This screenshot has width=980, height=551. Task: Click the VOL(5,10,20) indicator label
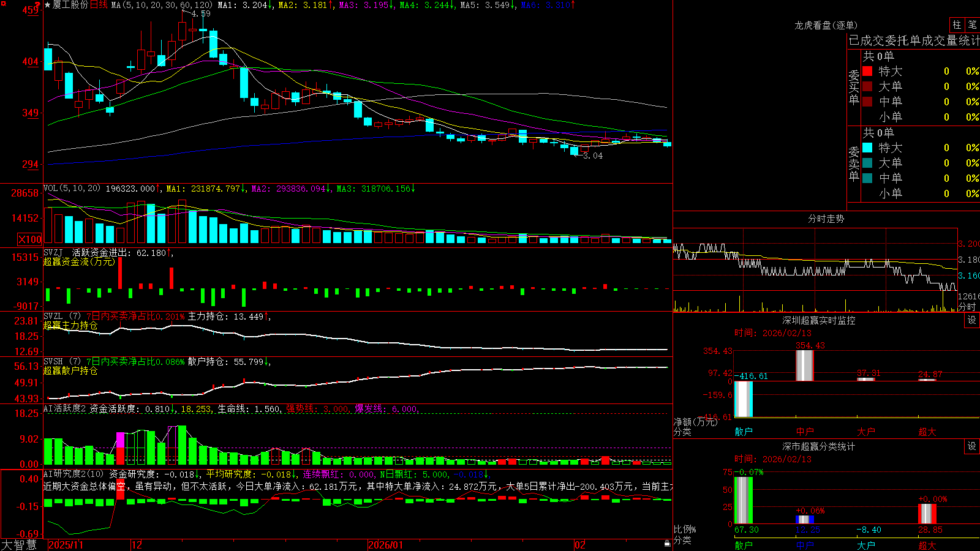[72, 189]
